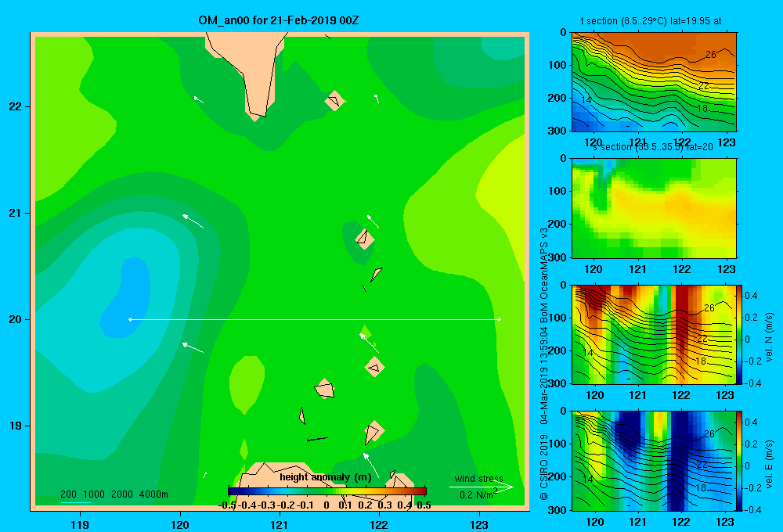Click the 14 contour label in t section panel
The image size is (783, 532).
(x=586, y=100)
